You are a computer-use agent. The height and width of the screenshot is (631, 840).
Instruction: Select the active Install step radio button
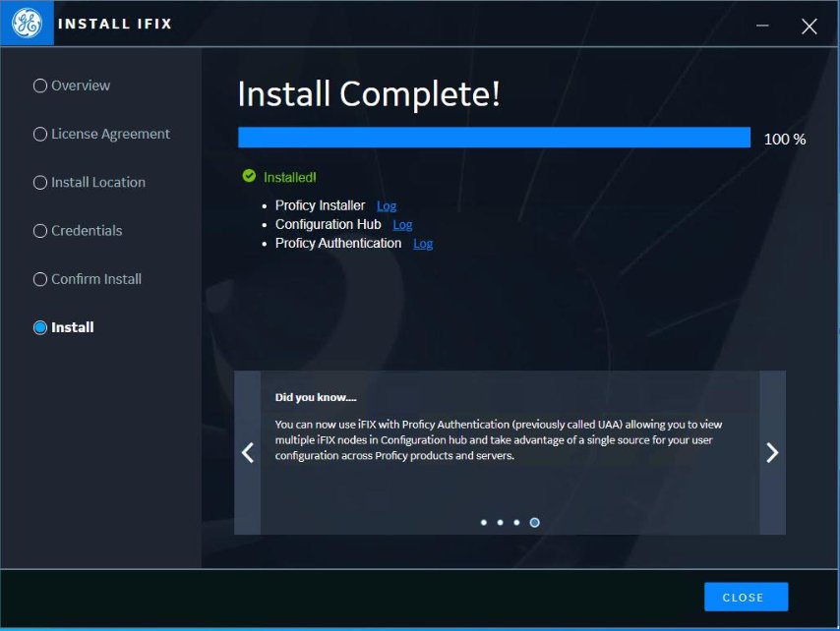[40, 327]
